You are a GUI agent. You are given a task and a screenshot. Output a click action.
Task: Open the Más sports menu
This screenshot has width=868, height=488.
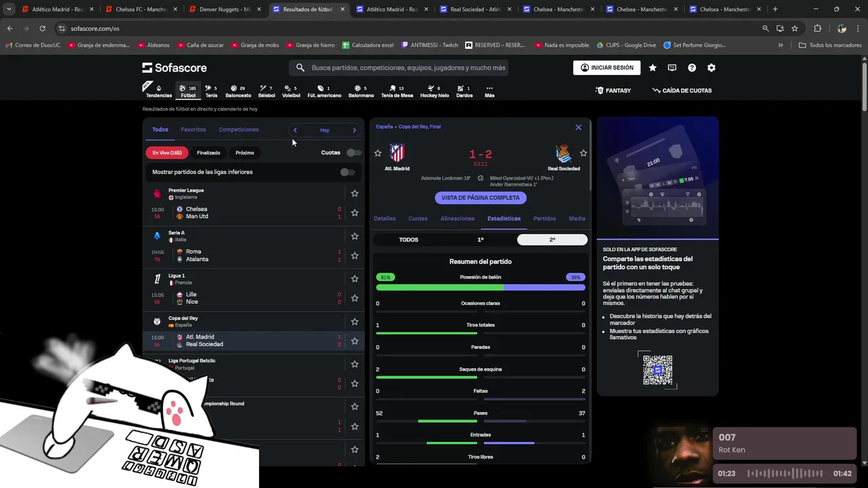pos(490,91)
